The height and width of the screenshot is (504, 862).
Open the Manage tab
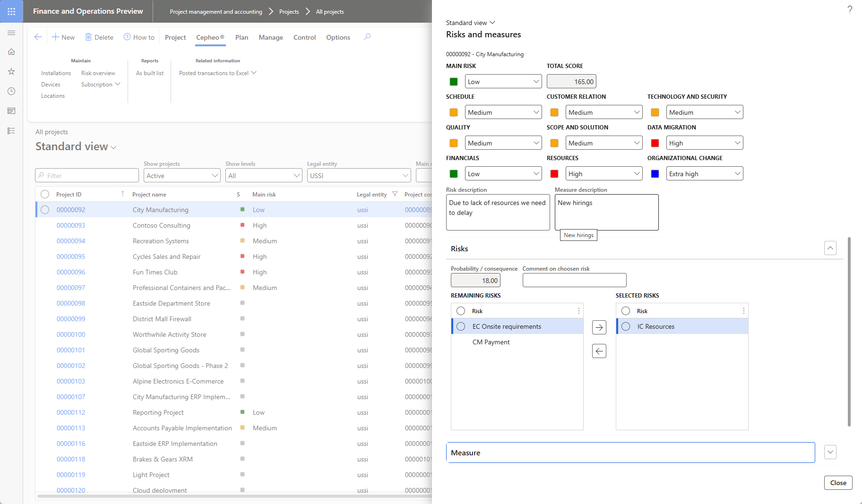271,37
